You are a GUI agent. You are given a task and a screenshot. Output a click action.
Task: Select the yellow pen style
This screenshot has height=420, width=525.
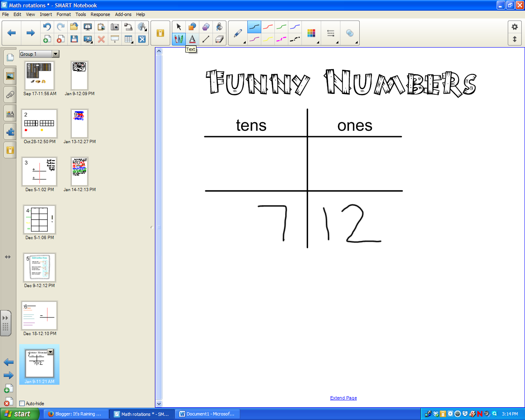click(x=268, y=39)
